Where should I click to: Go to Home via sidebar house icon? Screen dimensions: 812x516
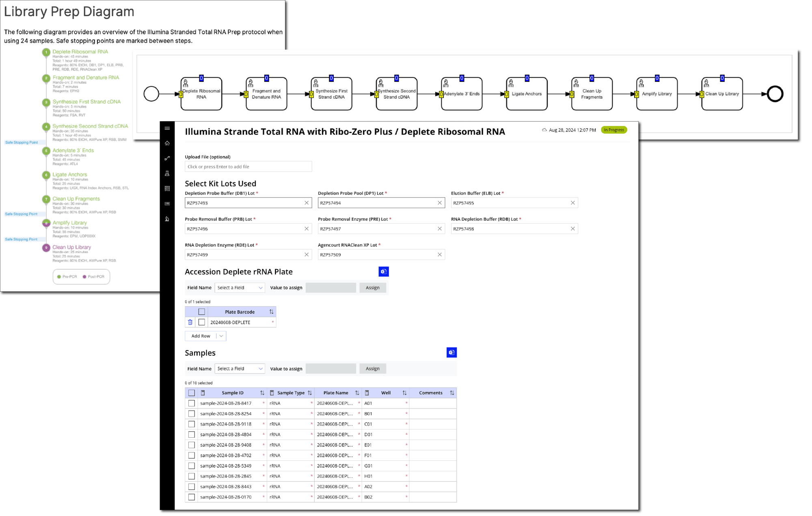167,143
